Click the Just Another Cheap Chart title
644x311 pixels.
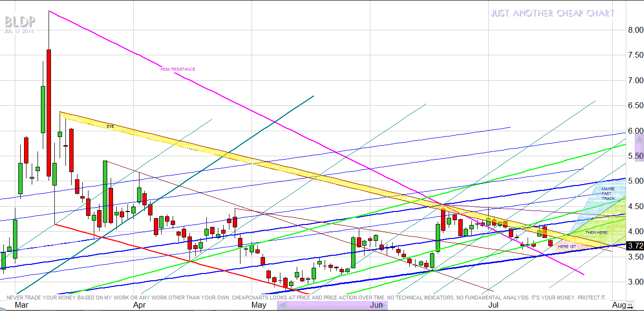click(553, 13)
